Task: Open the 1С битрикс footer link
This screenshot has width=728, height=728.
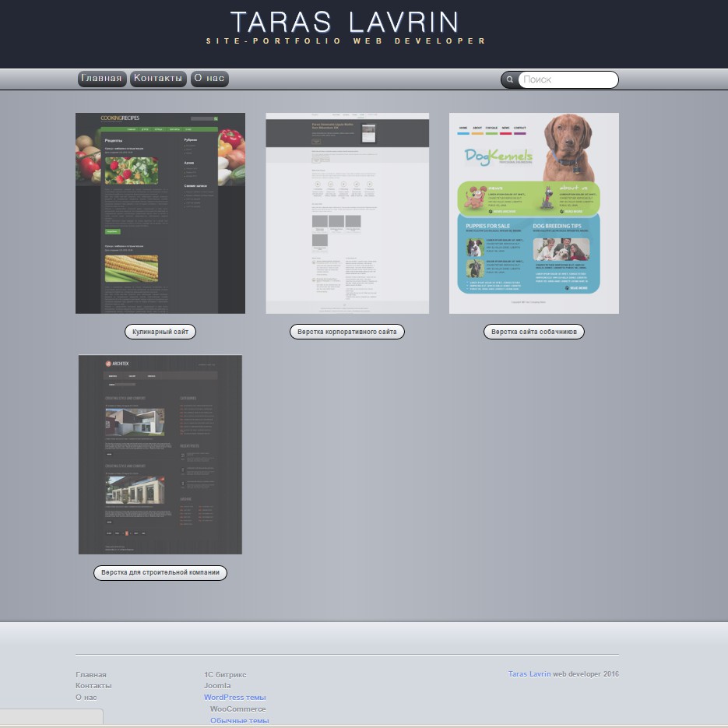Action: click(225, 674)
